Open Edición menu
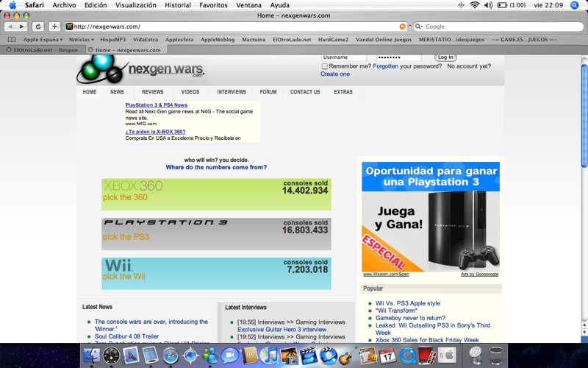Image resolution: width=588 pixels, height=368 pixels. tap(96, 5)
